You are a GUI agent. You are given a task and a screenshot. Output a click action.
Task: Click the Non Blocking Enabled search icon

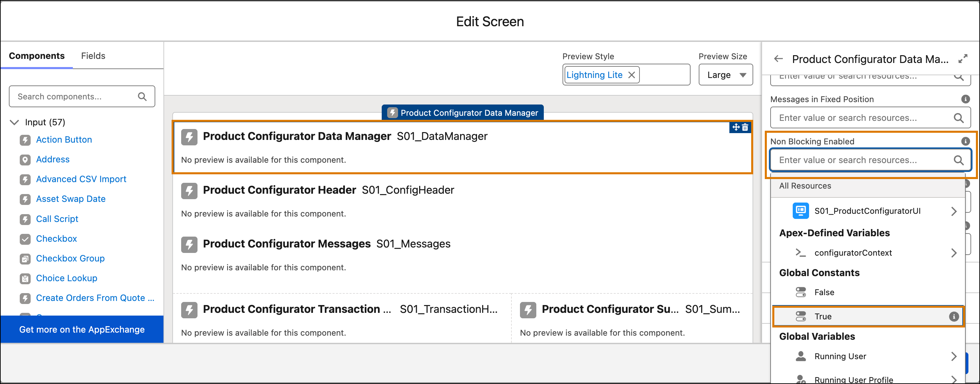(x=958, y=160)
